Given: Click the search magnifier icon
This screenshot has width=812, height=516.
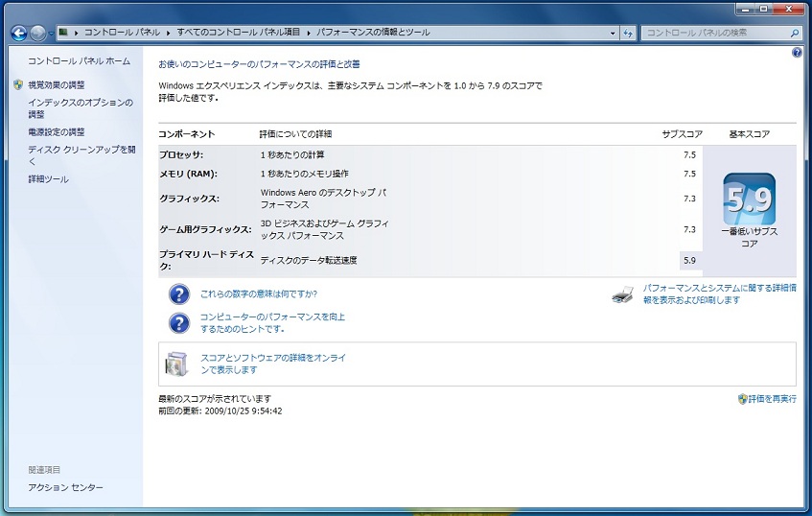Looking at the screenshot, I should tap(795, 34).
